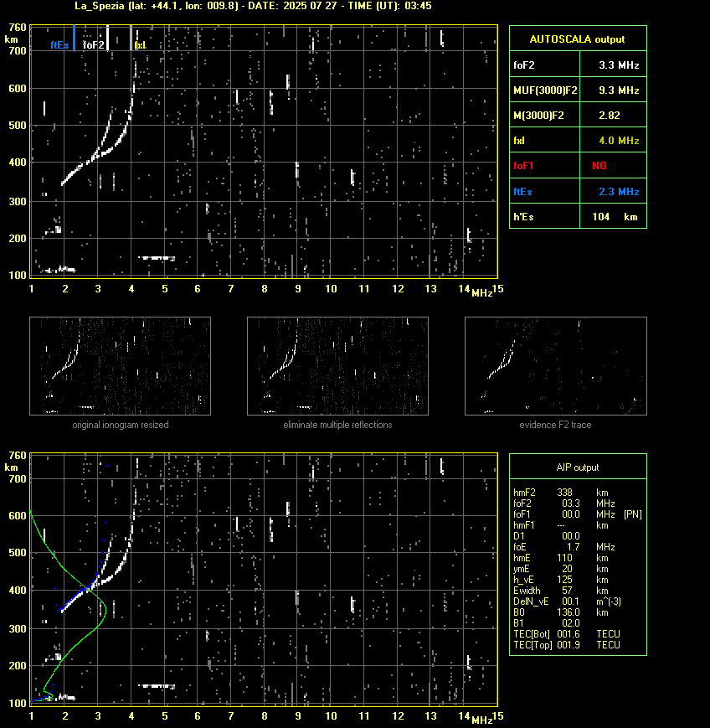
Task: Select the blue 2.3 MHz value
Action: pyautogui.click(x=619, y=191)
